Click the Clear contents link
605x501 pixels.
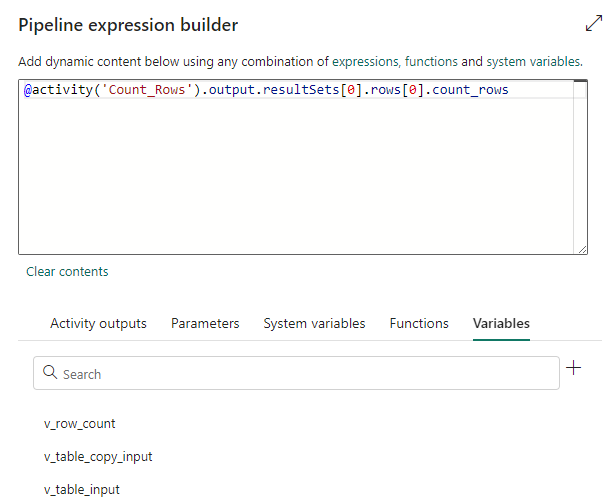[x=67, y=271]
